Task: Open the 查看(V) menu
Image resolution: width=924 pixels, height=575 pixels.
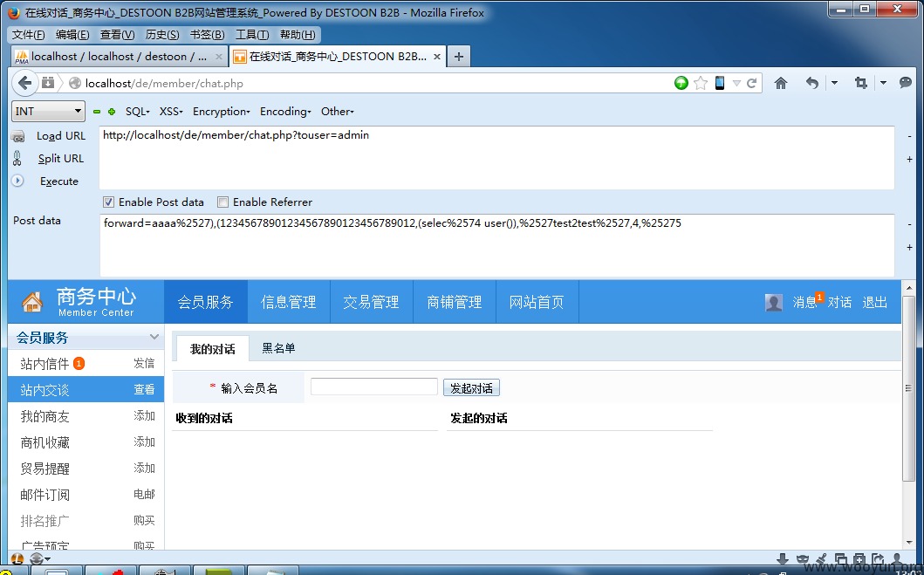Action: (x=117, y=35)
